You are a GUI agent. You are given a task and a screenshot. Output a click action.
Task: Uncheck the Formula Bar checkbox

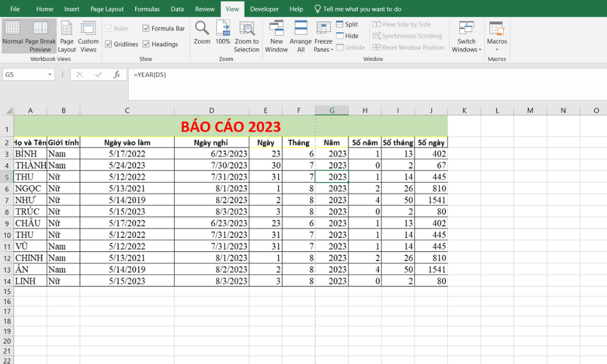pos(146,28)
